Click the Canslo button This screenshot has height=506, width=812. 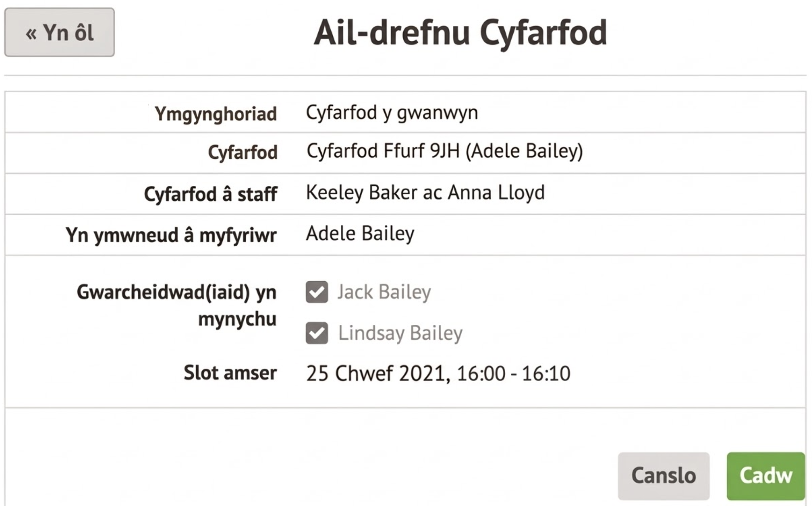coord(663,475)
